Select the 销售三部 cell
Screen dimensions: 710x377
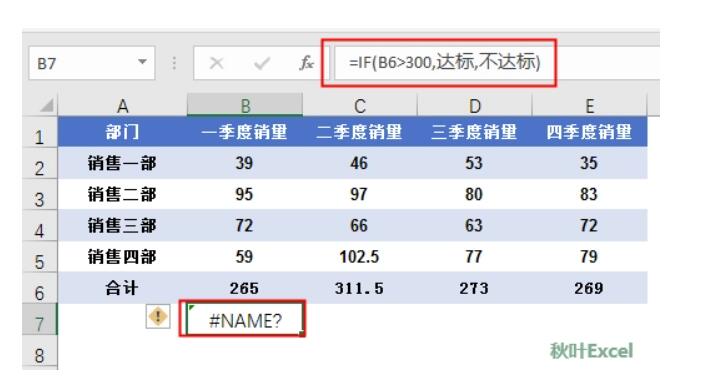[x=122, y=225]
